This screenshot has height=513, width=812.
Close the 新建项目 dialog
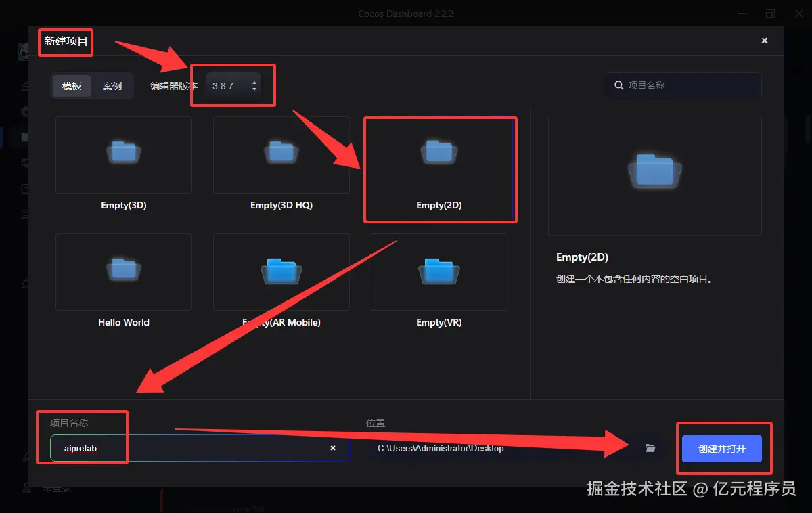[x=765, y=41]
